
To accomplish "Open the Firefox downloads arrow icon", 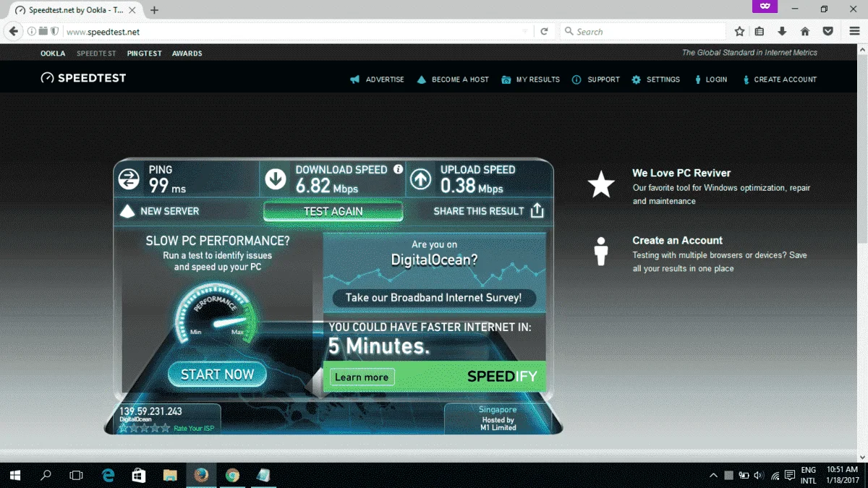I will 782,32.
